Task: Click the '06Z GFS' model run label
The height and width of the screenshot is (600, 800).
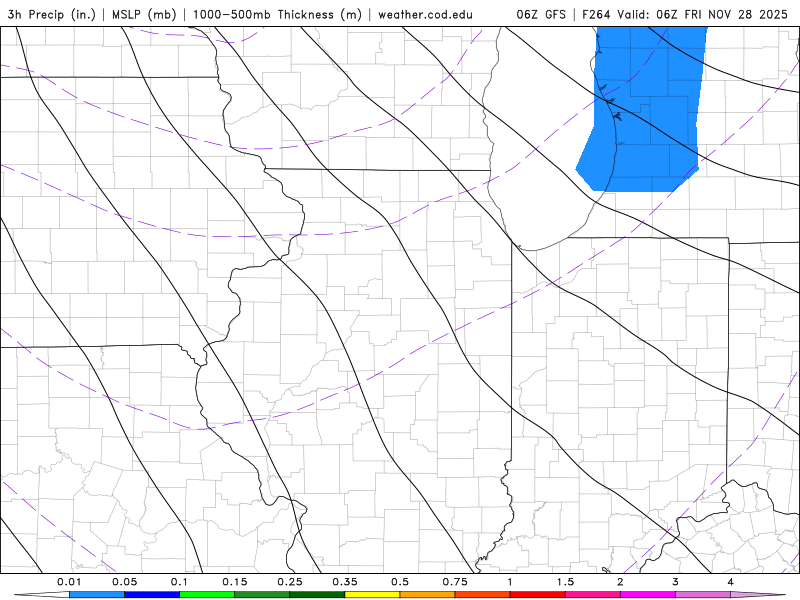Action: pos(541,14)
